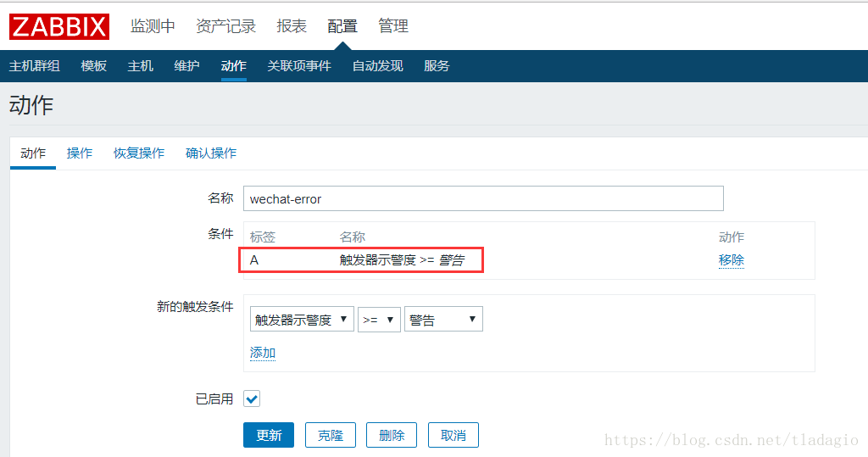Remove condition A via 移除 link
This screenshot has width=868, height=457.
[x=731, y=260]
